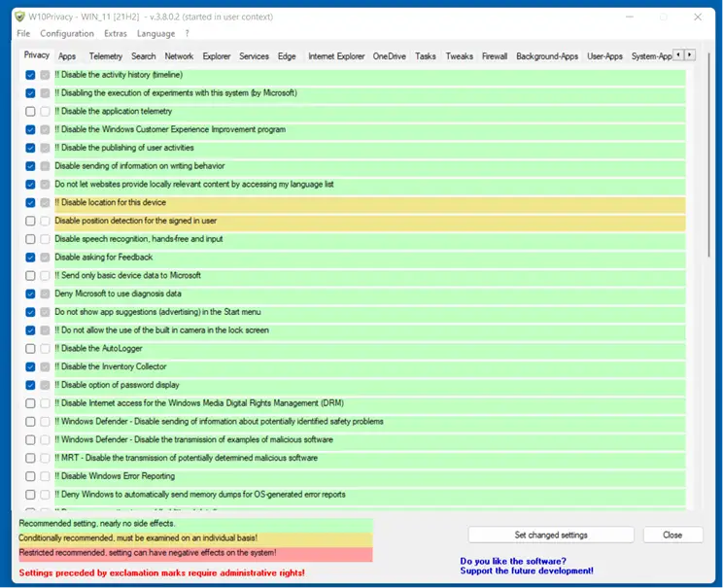The width and height of the screenshot is (723, 588).
Task: Click the yellow 'Conditionally recommended' legend bar
Action: [195, 538]
